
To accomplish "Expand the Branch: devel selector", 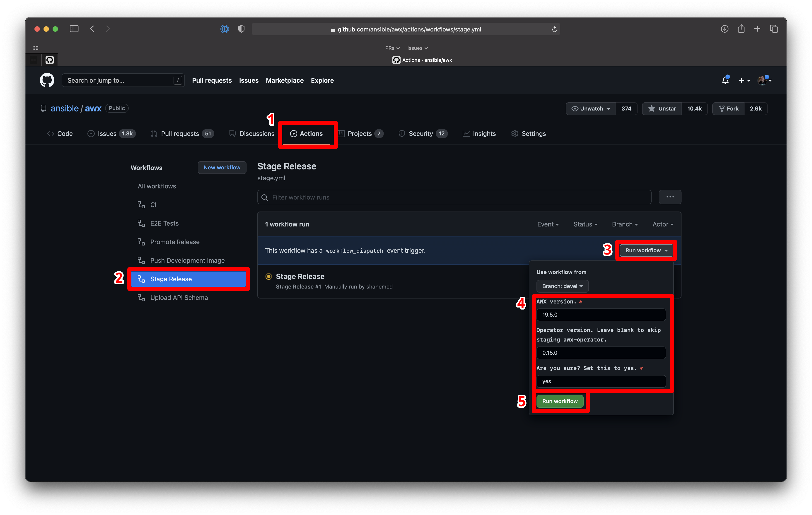I will point(562,286).
